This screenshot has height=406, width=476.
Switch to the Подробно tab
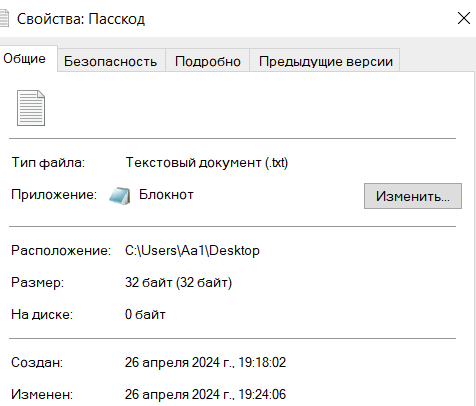(x=208, y=61)
